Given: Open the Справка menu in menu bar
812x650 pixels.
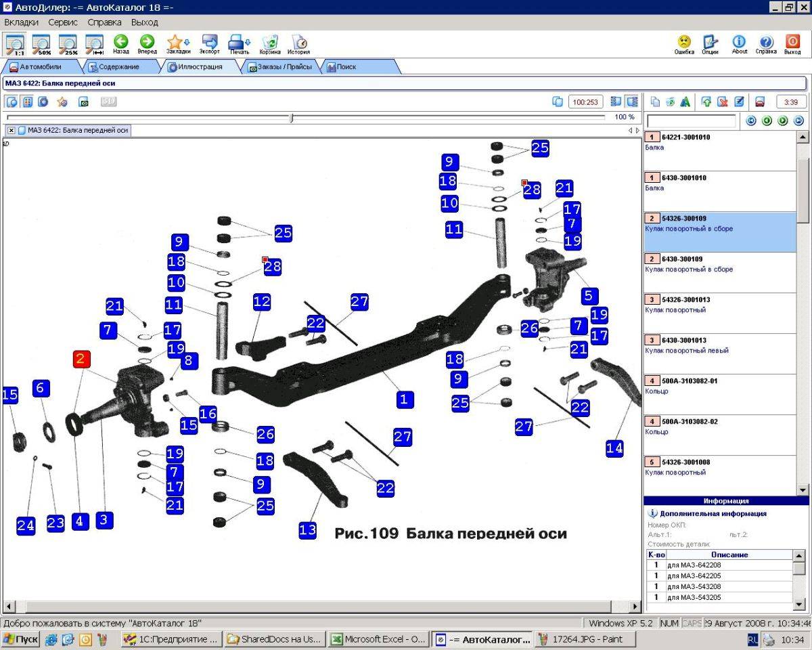Looking at the screenshot, I should click(105, 22).
